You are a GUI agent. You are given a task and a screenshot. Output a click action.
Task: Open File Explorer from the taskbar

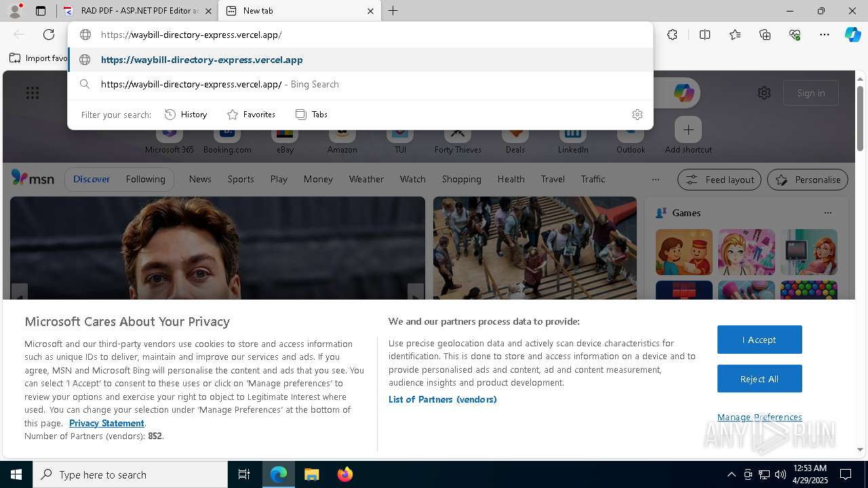pos(311,474)
